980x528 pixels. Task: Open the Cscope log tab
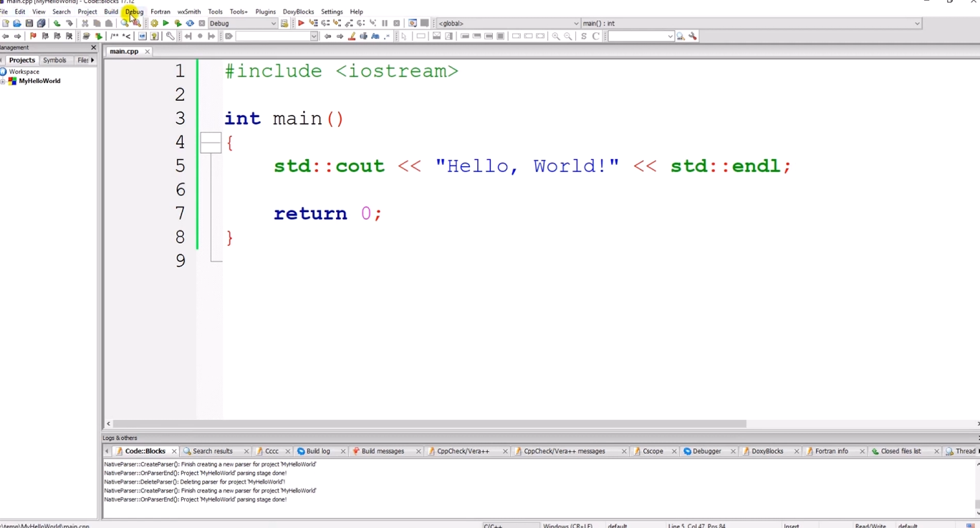653,451
